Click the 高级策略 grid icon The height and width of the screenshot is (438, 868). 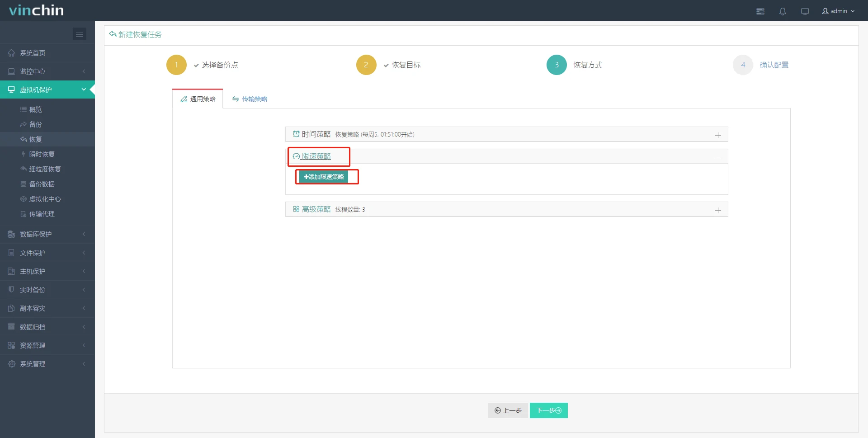(296, 209)
